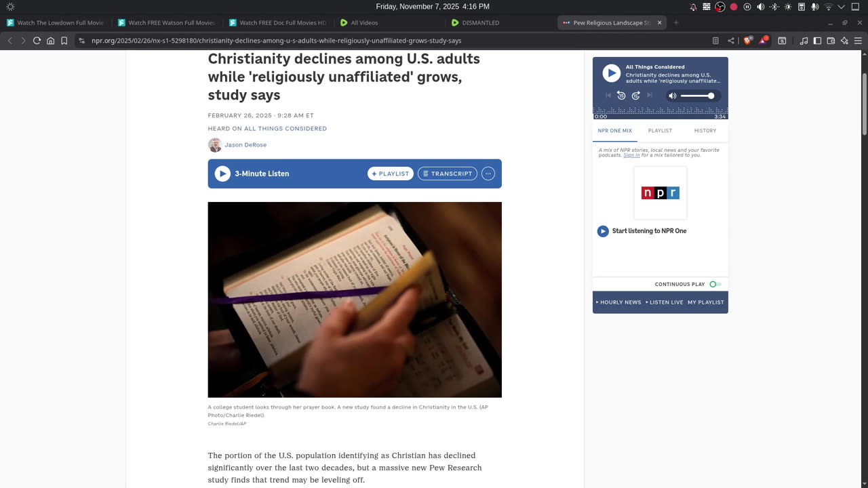Open the page search screenshot icon

pyautogui.click(x=782, y=41)
